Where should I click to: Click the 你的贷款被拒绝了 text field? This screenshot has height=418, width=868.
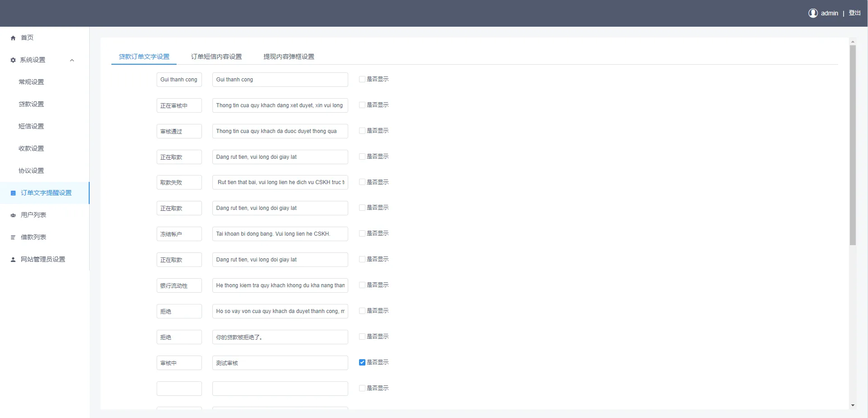280,337
